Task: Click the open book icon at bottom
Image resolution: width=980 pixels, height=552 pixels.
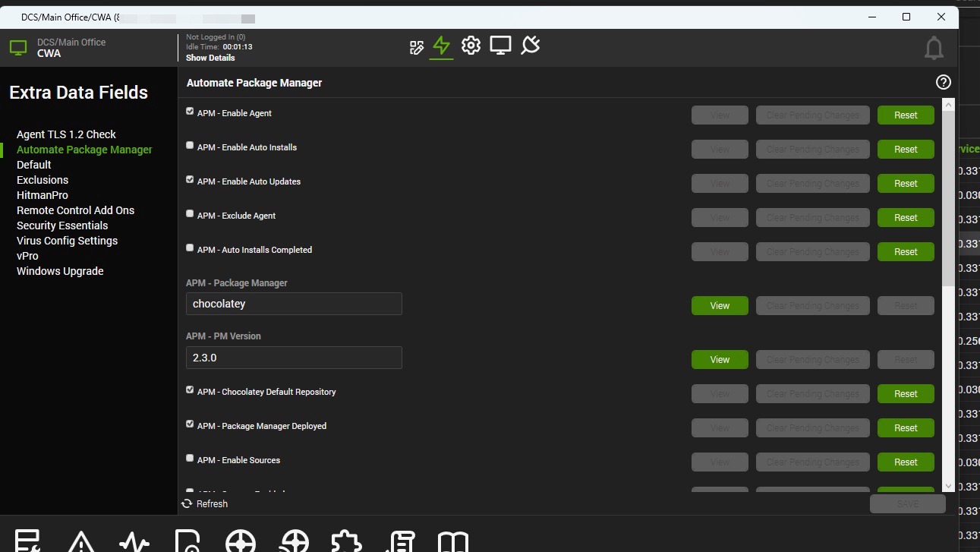Action: [453, 541]
